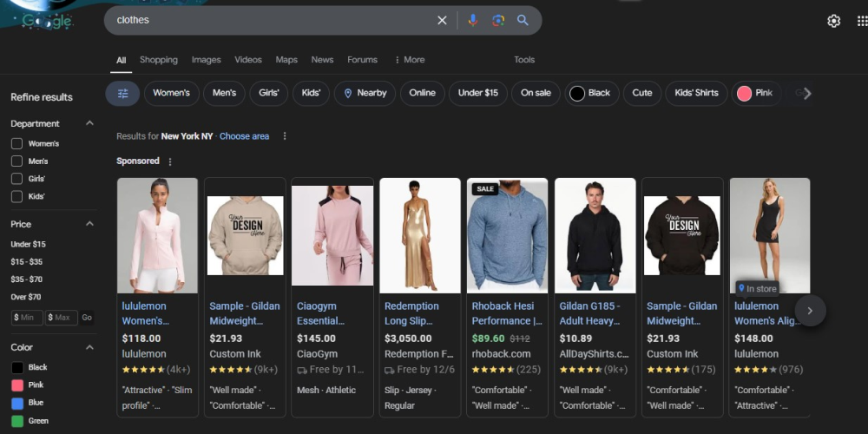Screen dimensions: 868x434
Task: Clear the search box text
Action: point(442,20)
